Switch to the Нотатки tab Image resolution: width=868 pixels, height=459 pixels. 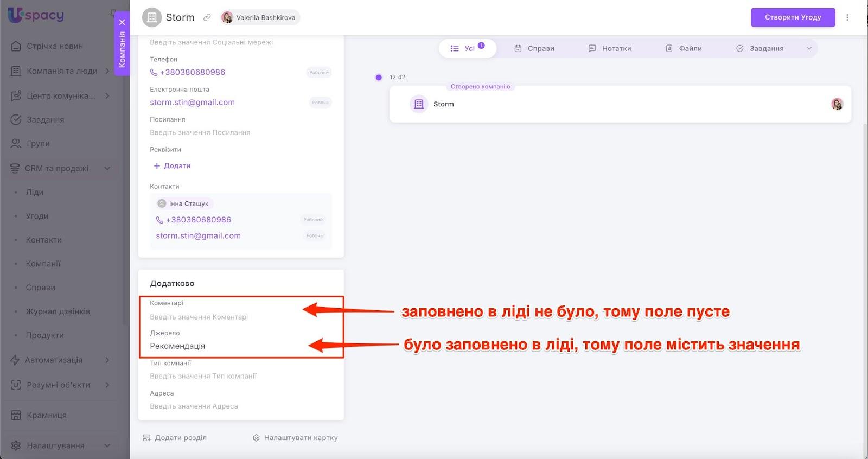tap(610, 48)
